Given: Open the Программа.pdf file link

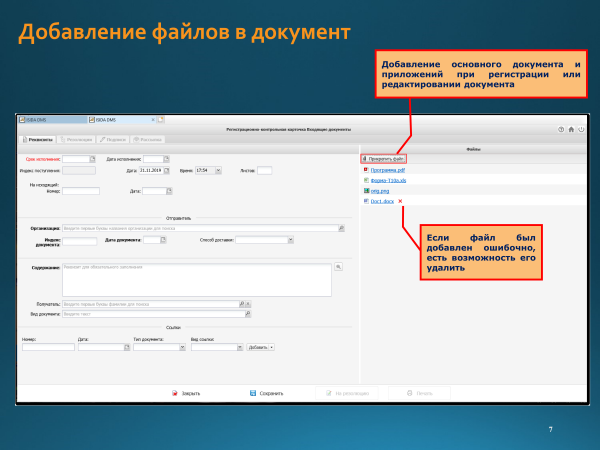Looking at the screenshot, I should click(x=387, y=170).
